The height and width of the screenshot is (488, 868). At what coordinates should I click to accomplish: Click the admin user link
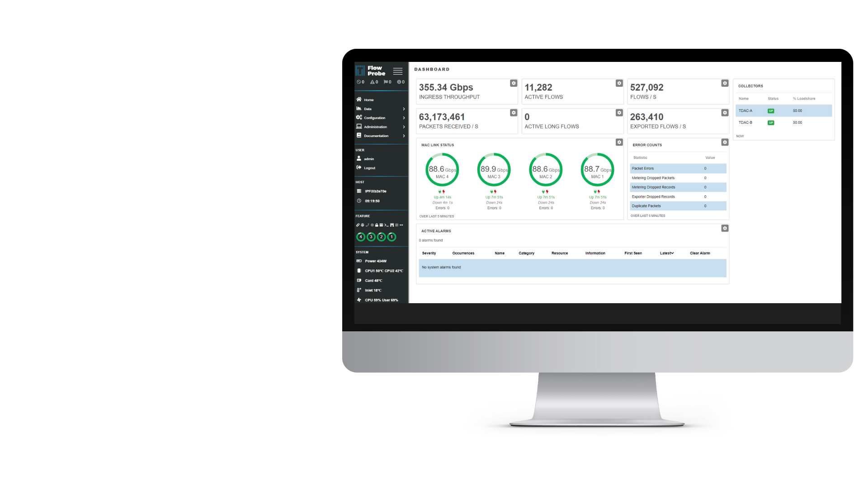[x=368, y=159]
